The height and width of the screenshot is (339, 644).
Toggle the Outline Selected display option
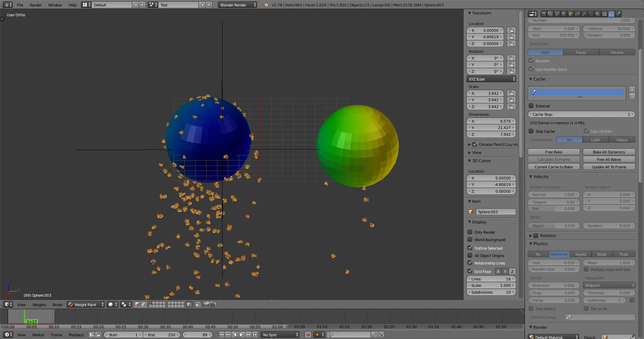pos(470,248)
